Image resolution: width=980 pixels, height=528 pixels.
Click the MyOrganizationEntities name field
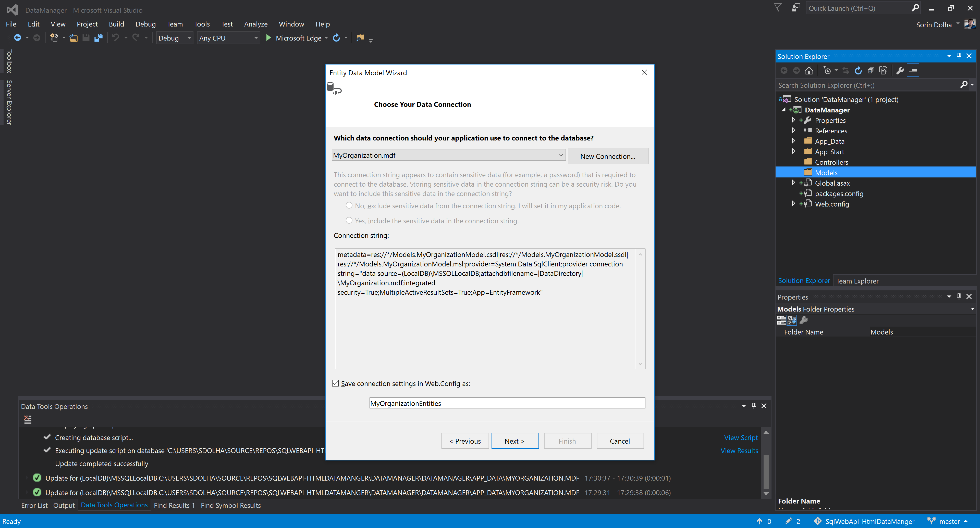507,403
